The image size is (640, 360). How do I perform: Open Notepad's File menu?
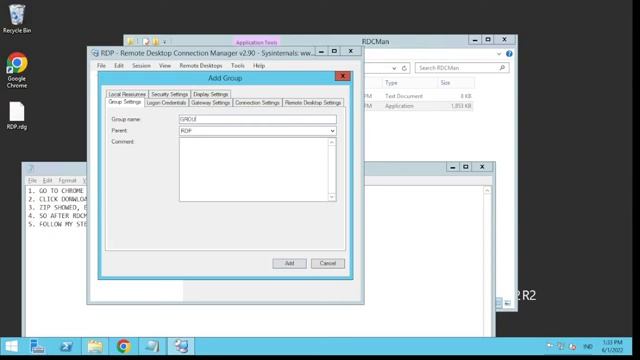pyautogui.click(x=32, y=180)
